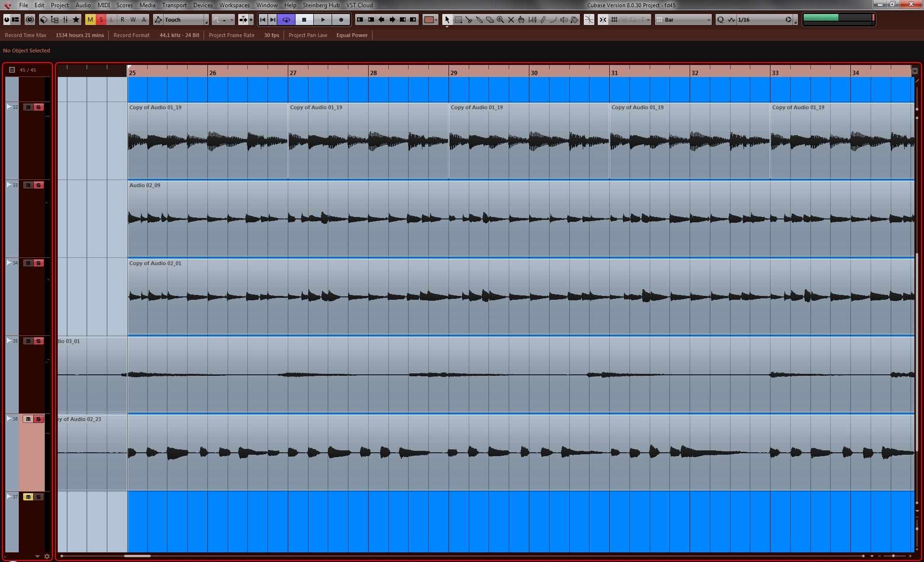924x562 pixels.
Task: Open the Transport menu
Action: 174,5
